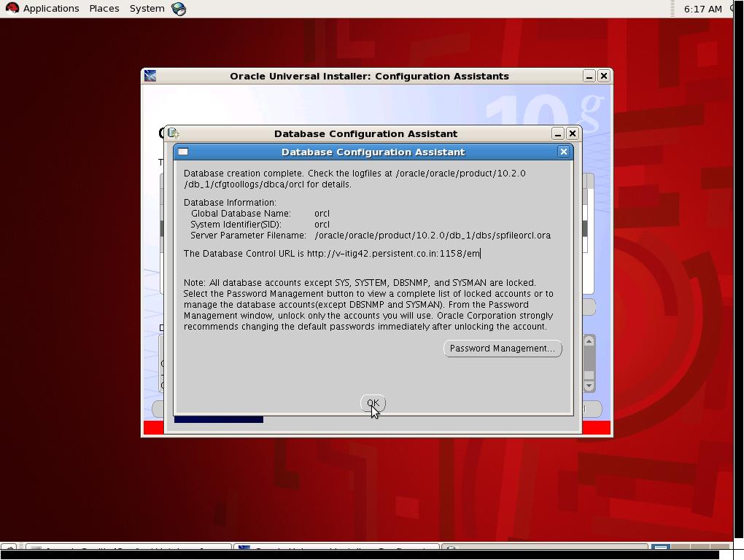This screenshot has width=744, height=560.
Task: Click the 'Database creation complete' message text
Action: point(354,179)
